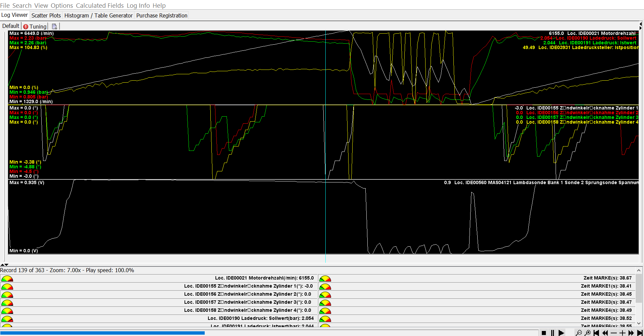This screenshot has height=336, width=644.
Task: Click the Lambdasonde Bank 1 Sonde 2 legend
Action: pyautogui.click(x=541, y=182)
